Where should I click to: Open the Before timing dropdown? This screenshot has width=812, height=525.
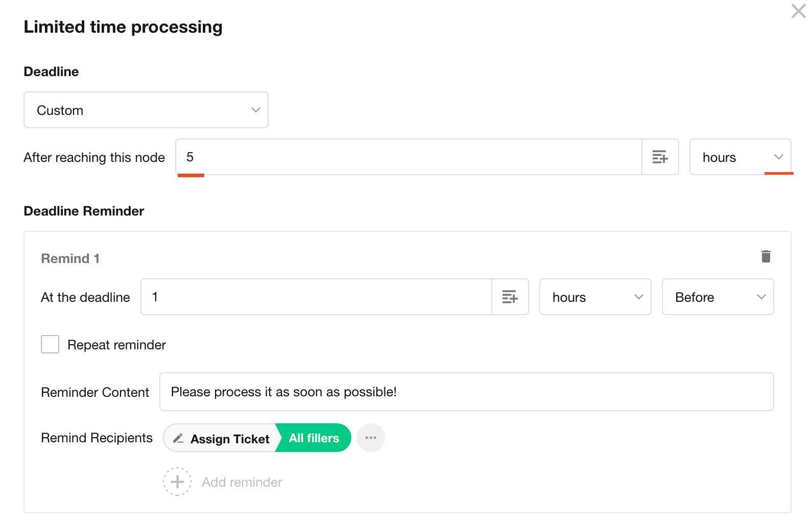click(718, 297)
